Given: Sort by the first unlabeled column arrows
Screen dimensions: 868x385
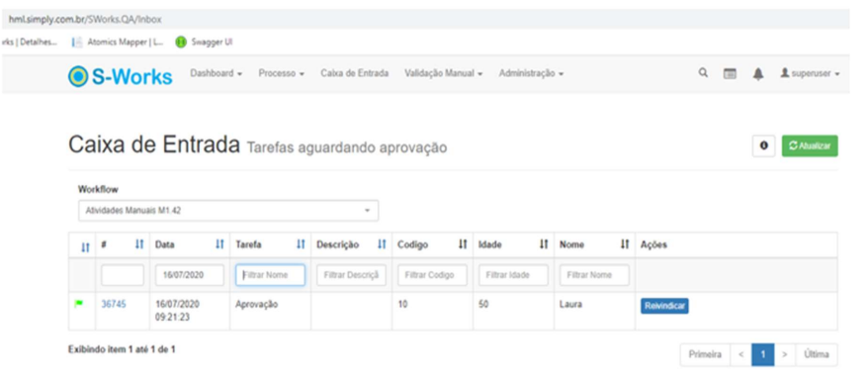Looking at the screenshot, I should (x=85, y=247).
